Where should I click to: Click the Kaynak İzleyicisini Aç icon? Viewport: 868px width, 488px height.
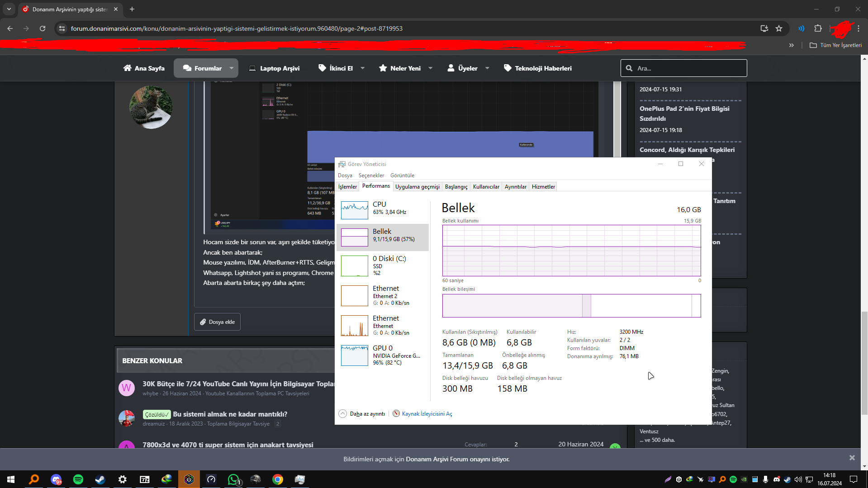(x=396, y=413)
